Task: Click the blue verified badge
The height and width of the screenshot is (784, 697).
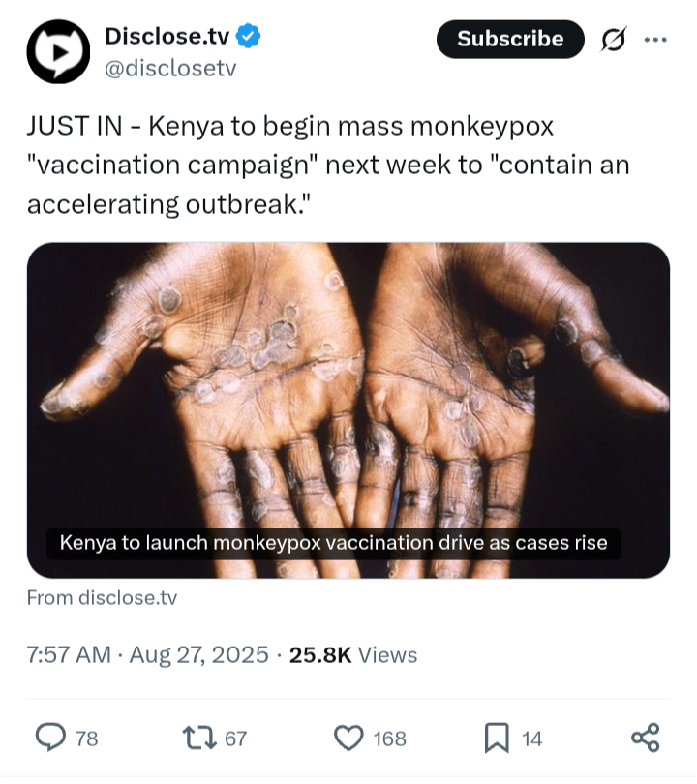Action: pos(250,38)
